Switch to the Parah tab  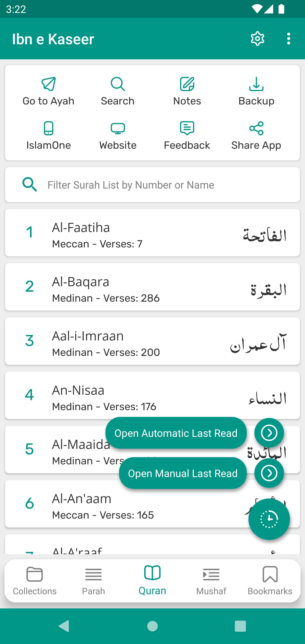click(x=93, y=581)
